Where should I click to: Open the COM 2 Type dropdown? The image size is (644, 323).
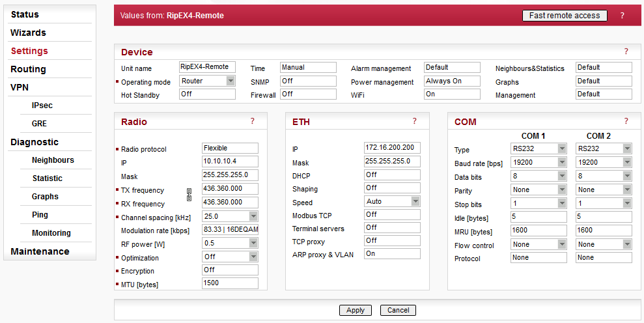(x=604, y=148)
